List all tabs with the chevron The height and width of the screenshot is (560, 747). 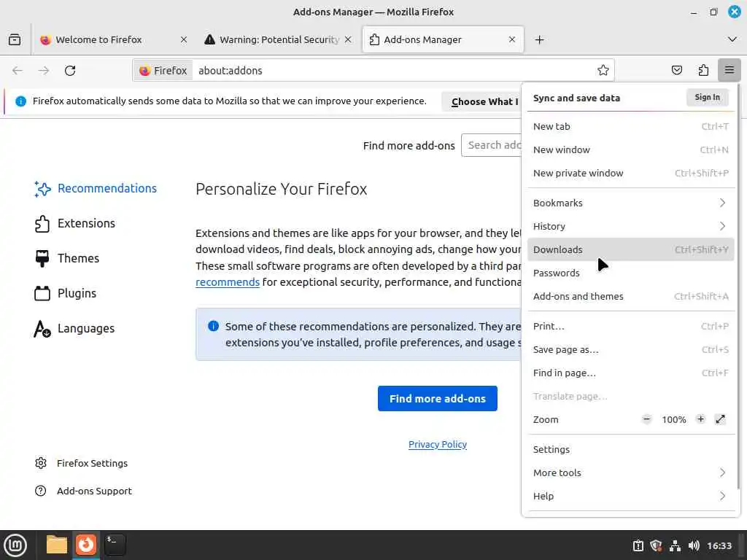click(732, 39)
